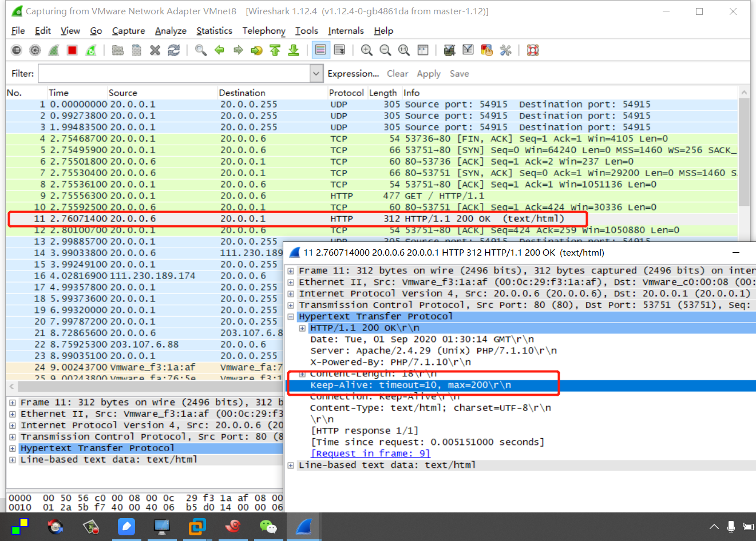Select the Keep-Alive timeout=10 line
This screenshot has height=541, width=756.
(x=521, y=385)
